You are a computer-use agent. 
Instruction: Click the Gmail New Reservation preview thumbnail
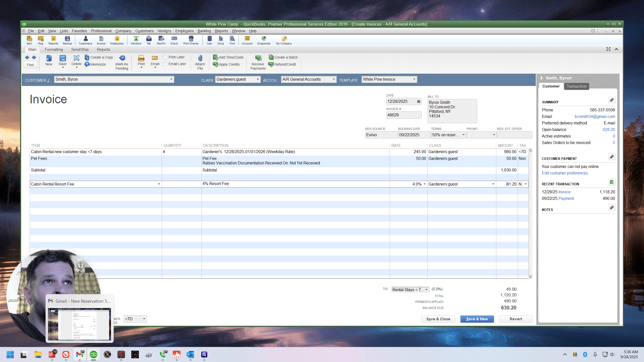(79, 324)
